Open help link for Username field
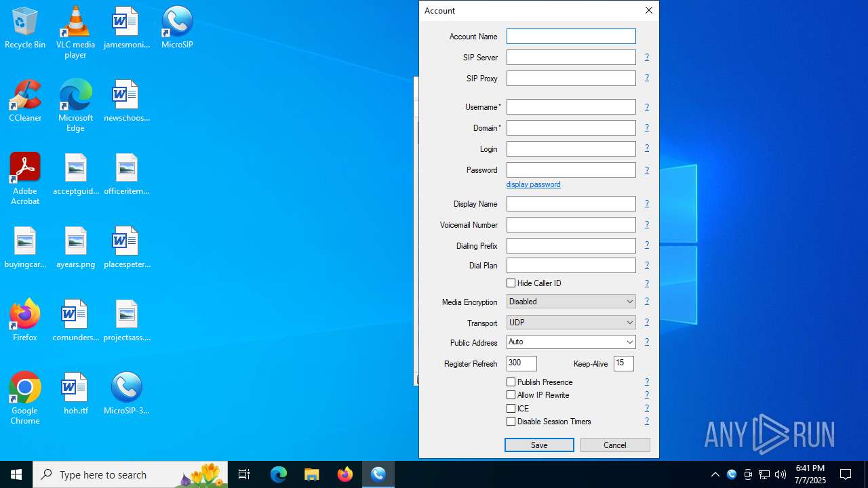The image size is (868, 488). (647, 107)
